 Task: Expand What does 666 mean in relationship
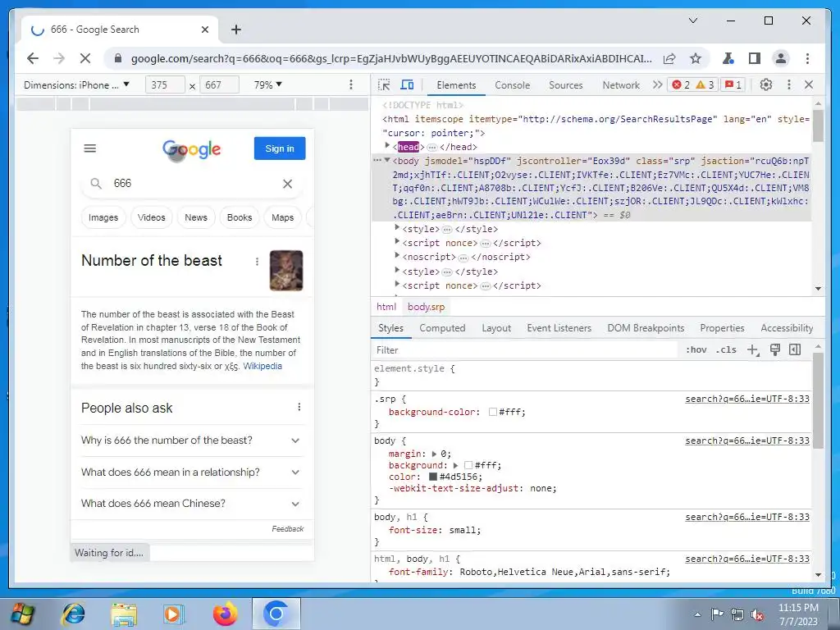[192, 472]
